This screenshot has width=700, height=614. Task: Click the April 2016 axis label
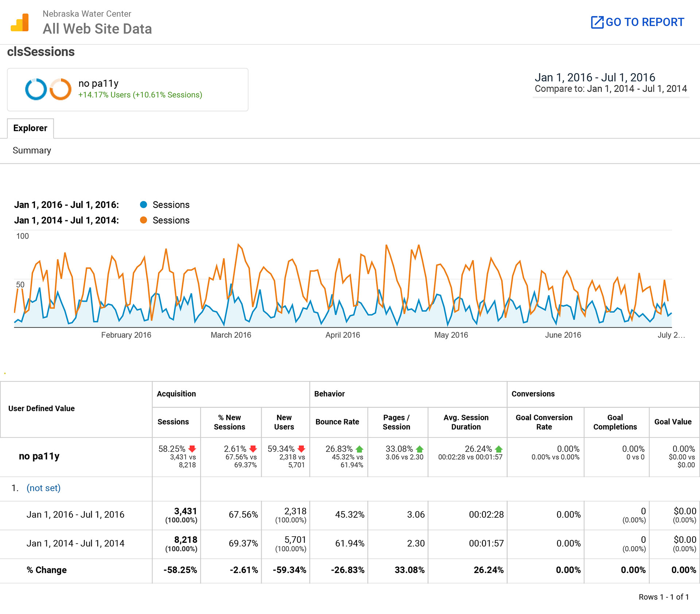click(343, 335)
